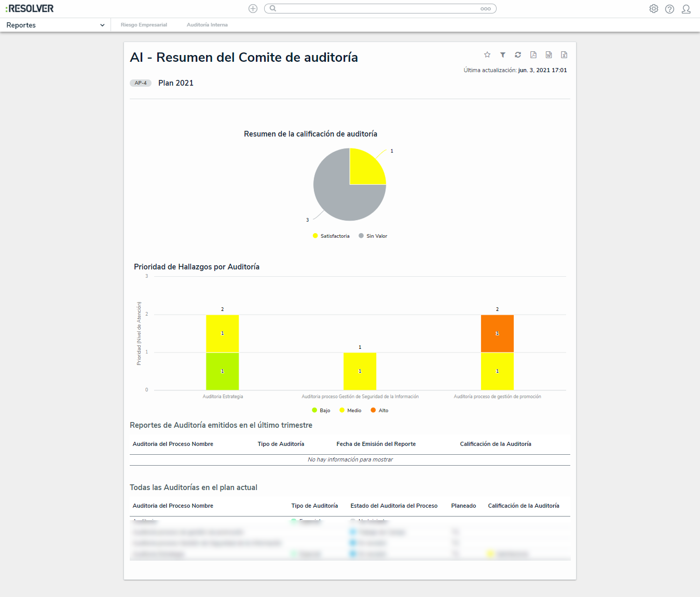700x597 pixels.
Task: Open the Auditoría Interna tab
Action: (x=207, y=25)
